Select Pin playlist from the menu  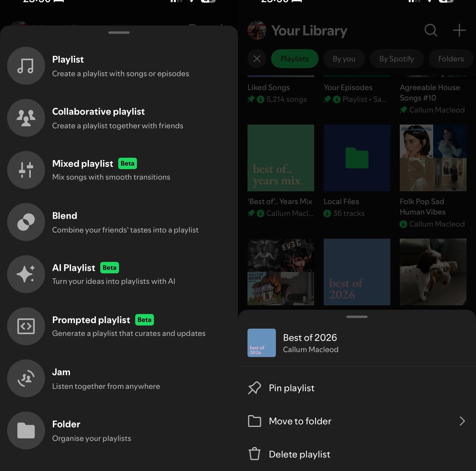point(292,388)
